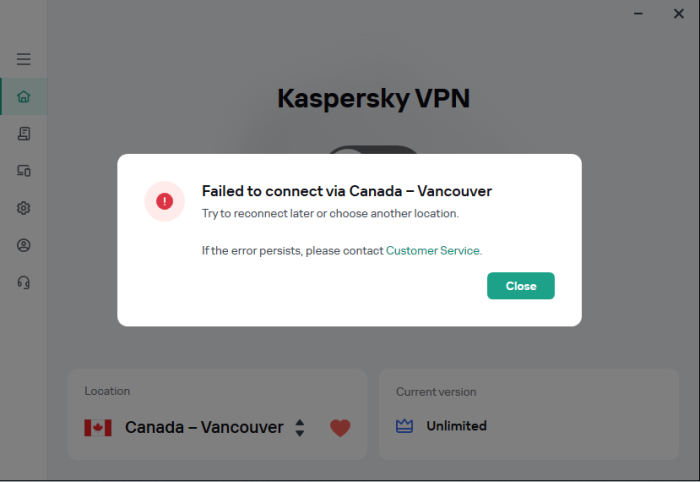Open the support headset sidebar icon
The image size is (700, 482).
(x=24, y=282)
